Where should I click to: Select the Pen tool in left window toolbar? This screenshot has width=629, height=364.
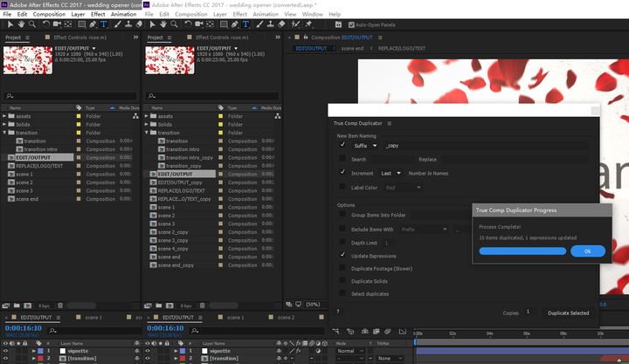click(x=93, y=24)
